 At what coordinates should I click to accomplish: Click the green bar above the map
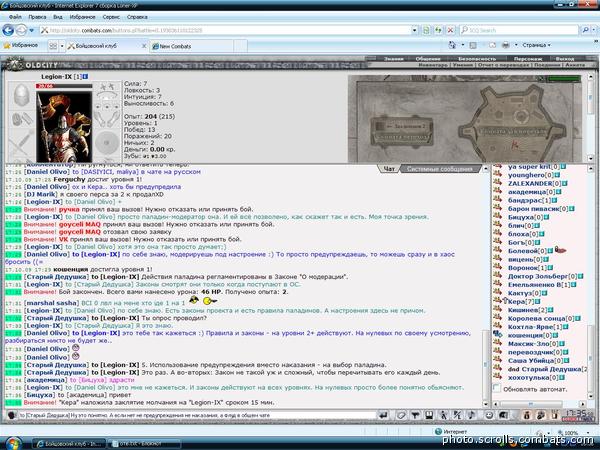click(564, 79)
